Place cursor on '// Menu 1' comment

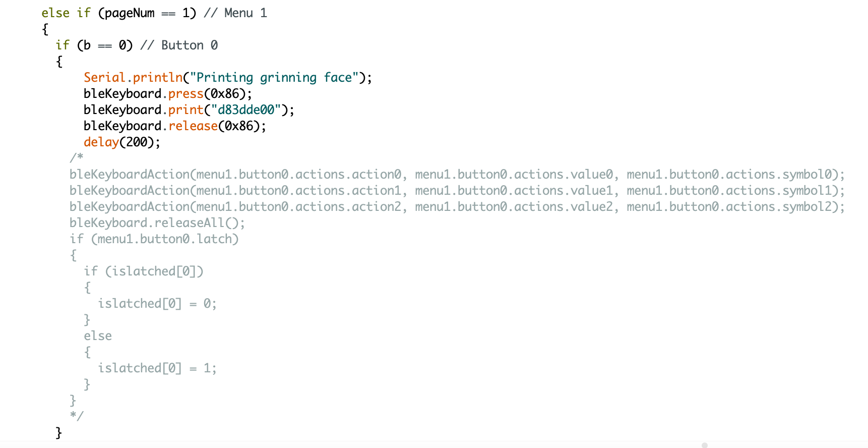tap(235, 13)
